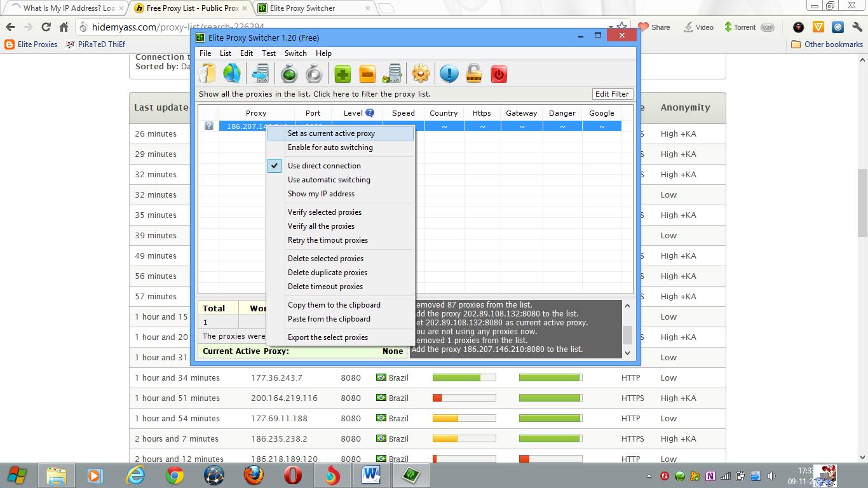Choose Verify selected proxies
Screen dimensions: 868x488
[340, 212]
